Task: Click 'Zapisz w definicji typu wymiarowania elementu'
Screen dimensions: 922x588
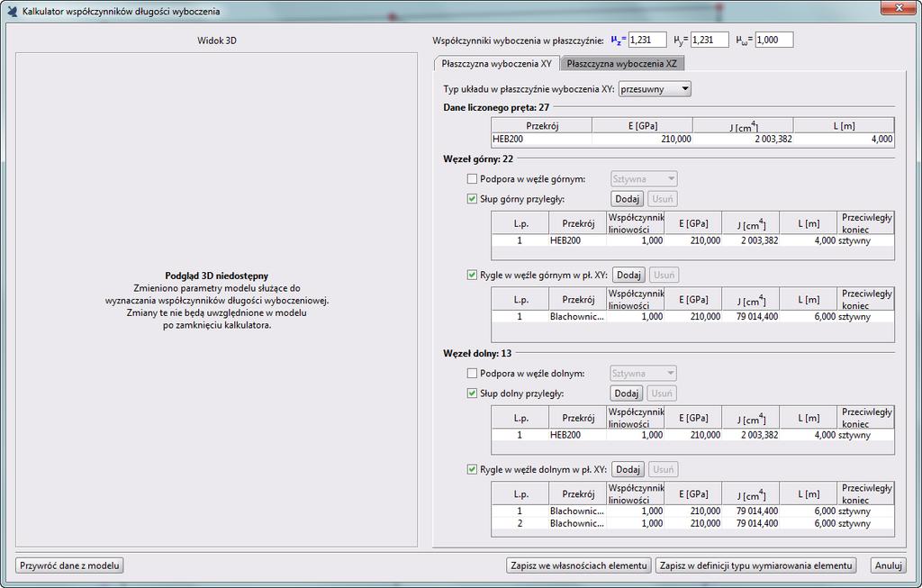Action: pos(755,565)
